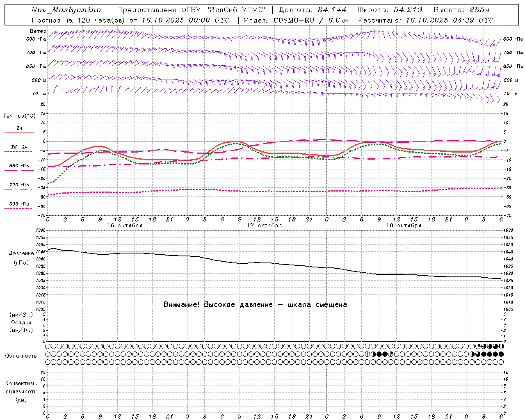Click the 850 гПа temperature legend label

click(x=19, y=166)
